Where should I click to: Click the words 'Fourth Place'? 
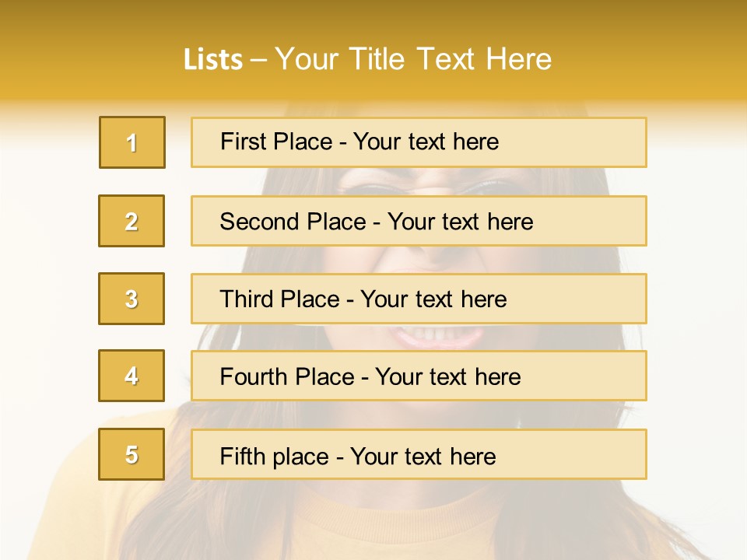click(x=287, y=376)
